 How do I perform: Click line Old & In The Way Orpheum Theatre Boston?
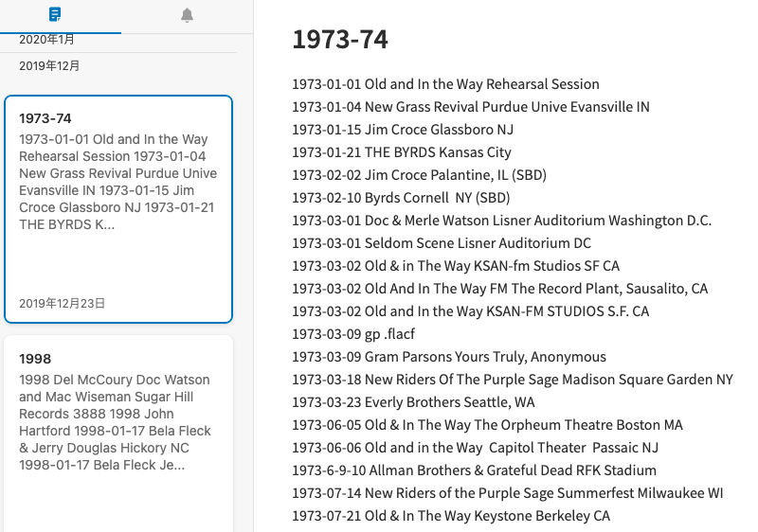487,424
